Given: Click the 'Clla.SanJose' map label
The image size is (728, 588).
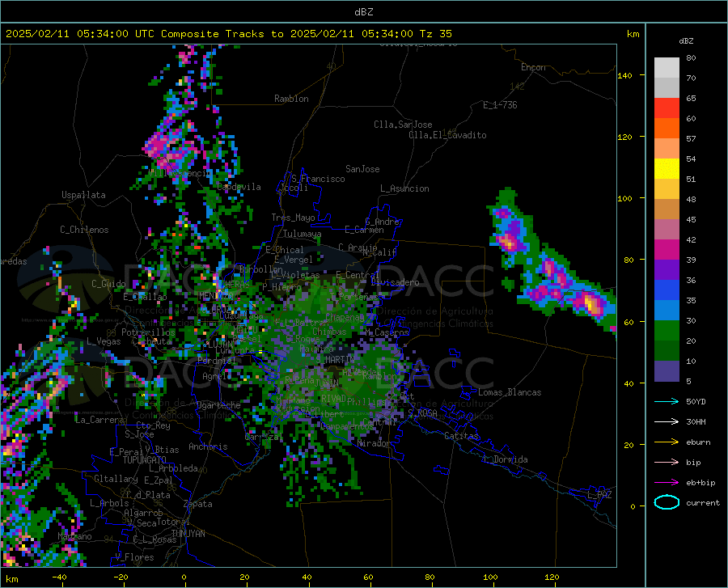Looking at the screenshot, I should (403, 125).
